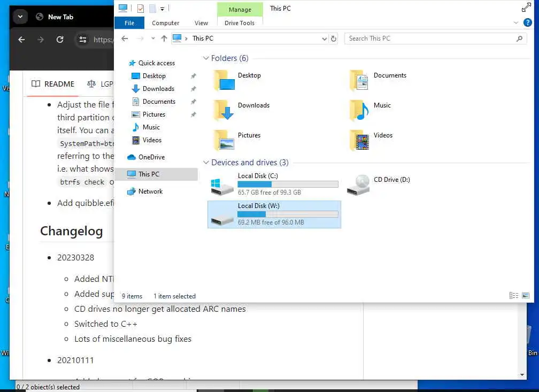Viewport: 539px width, 392px height.
Task: Select CD Drive (D:)
Action: click(x=379, y=185)
